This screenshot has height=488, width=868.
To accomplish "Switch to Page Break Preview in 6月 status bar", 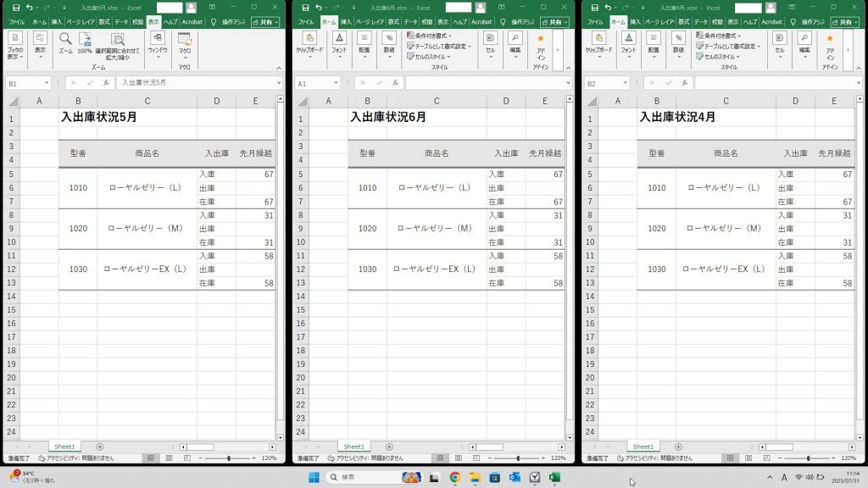I will [476, 458].
